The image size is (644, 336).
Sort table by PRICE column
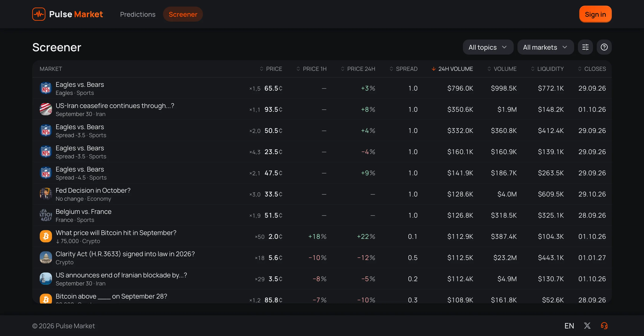point(271,69)
